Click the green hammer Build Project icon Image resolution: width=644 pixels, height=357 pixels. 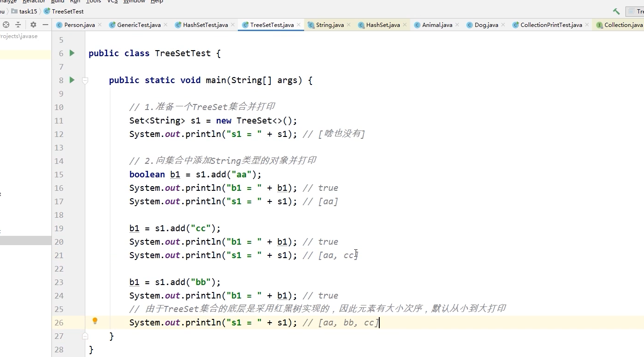(616, 11)
